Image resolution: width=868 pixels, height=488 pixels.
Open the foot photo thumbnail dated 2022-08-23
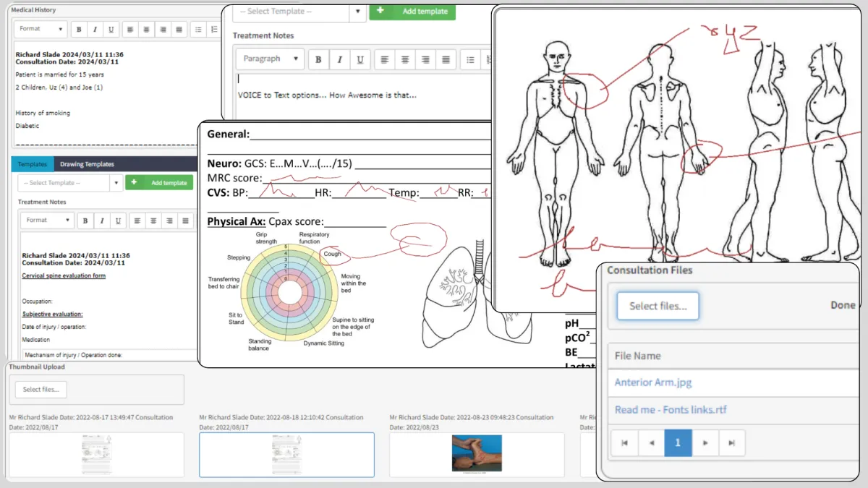(477, 455)
